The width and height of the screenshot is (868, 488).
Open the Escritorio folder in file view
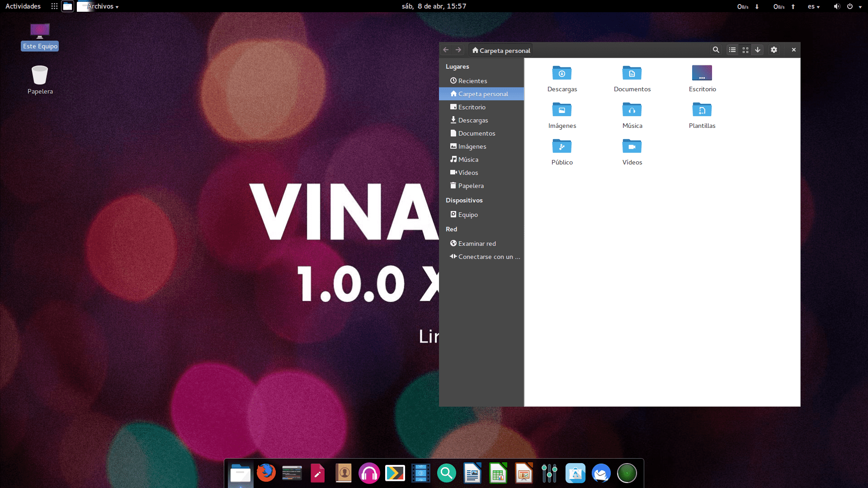(x=702, y=73)
